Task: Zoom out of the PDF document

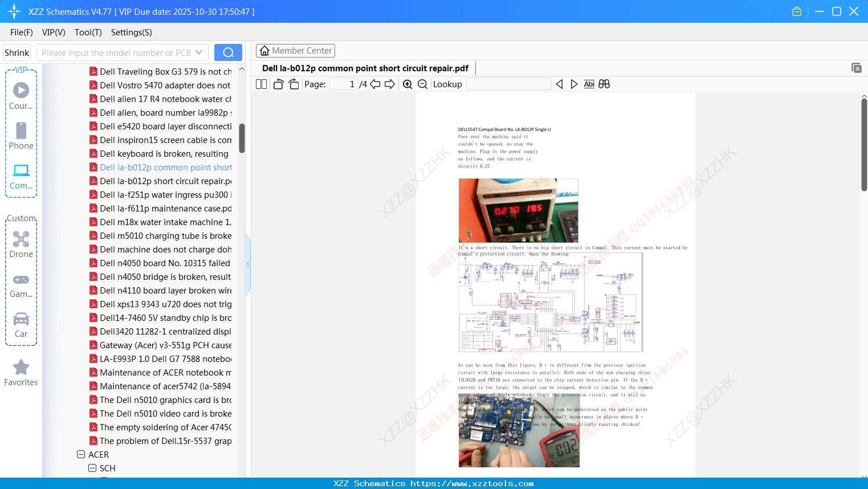Action: [x=422, y=84]
